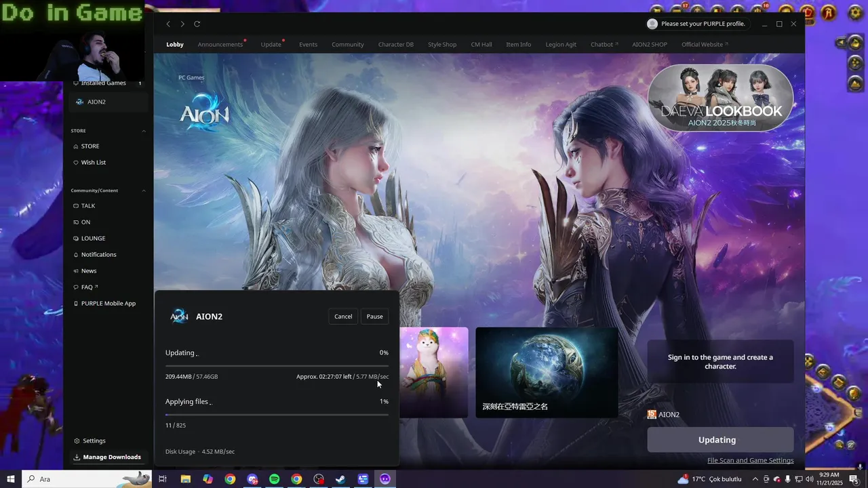
Task: Click the Settings gear icon in sidebar
Action: click(77, 441)
